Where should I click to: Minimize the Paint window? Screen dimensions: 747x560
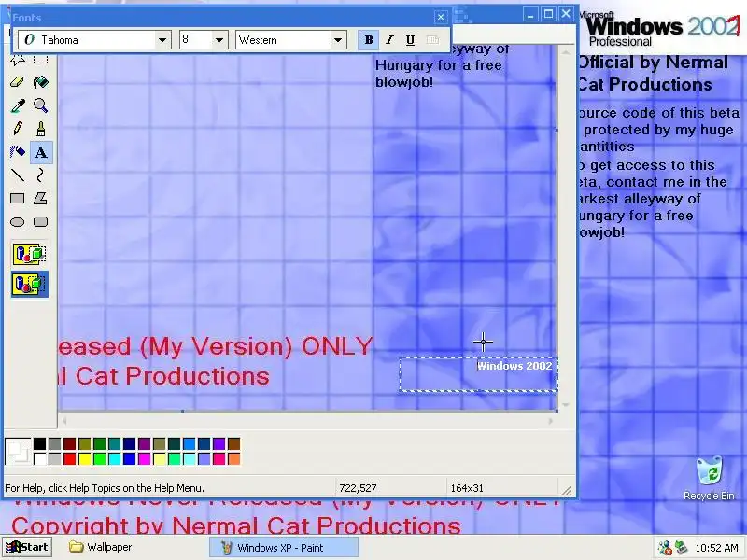click(x=530, y=14)
